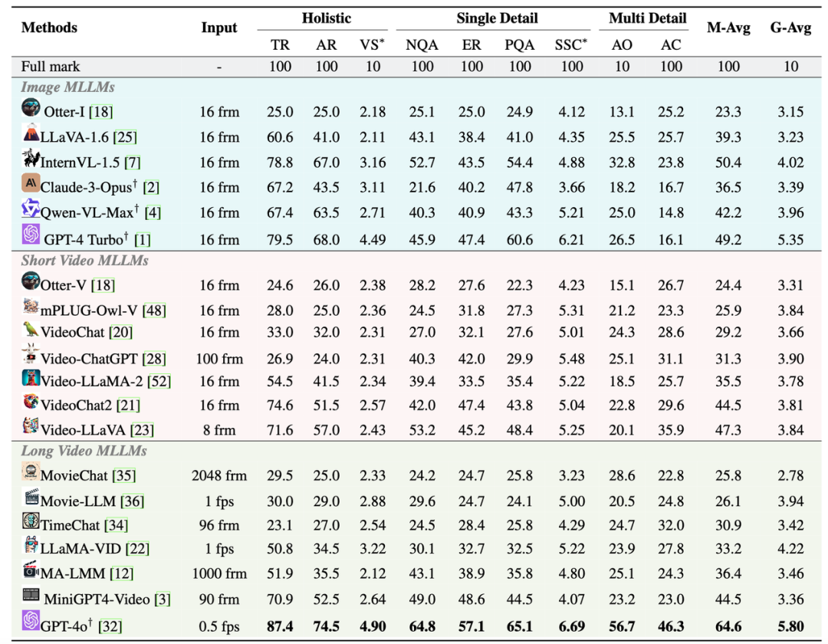The height and width of the screenshot is (644, 828).
Task: Click the LLaVA-1.6 volcano icon
Action: (x=31, y=132)
